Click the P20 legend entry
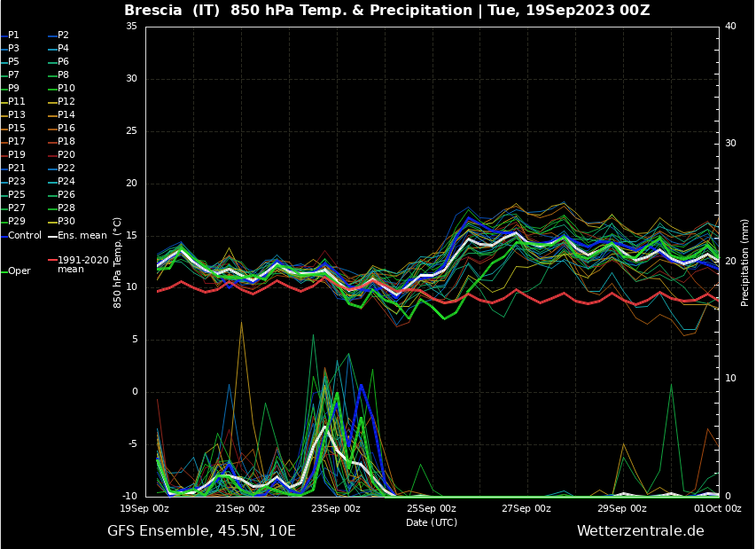 click(x=62, y=154)
